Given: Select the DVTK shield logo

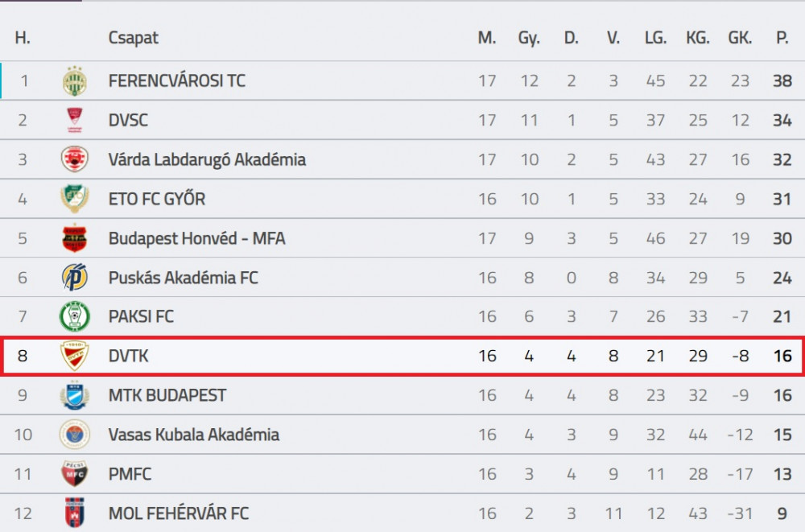Looking at the screenshot, I should pos(74,356).
